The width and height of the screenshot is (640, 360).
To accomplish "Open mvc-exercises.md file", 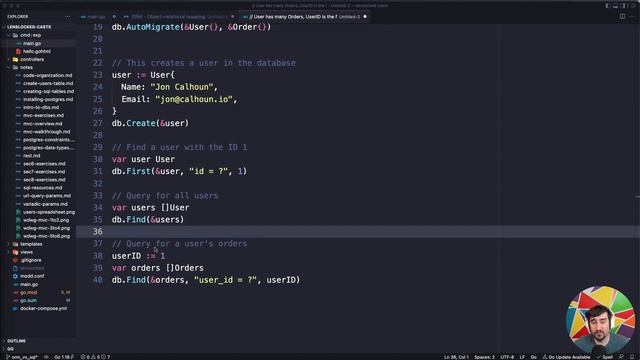I will point(43,116).
